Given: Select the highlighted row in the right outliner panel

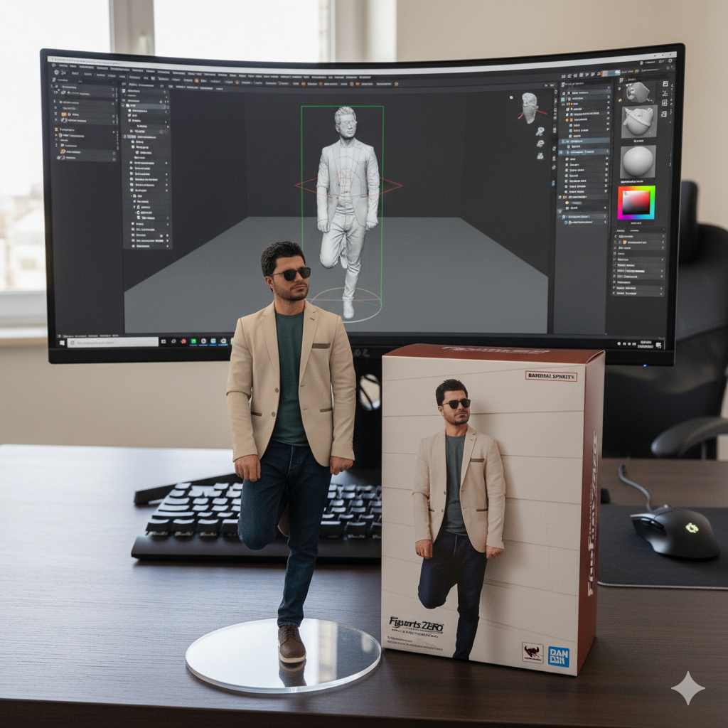Looking at the screenshot, I should click(x=583, y=141).
